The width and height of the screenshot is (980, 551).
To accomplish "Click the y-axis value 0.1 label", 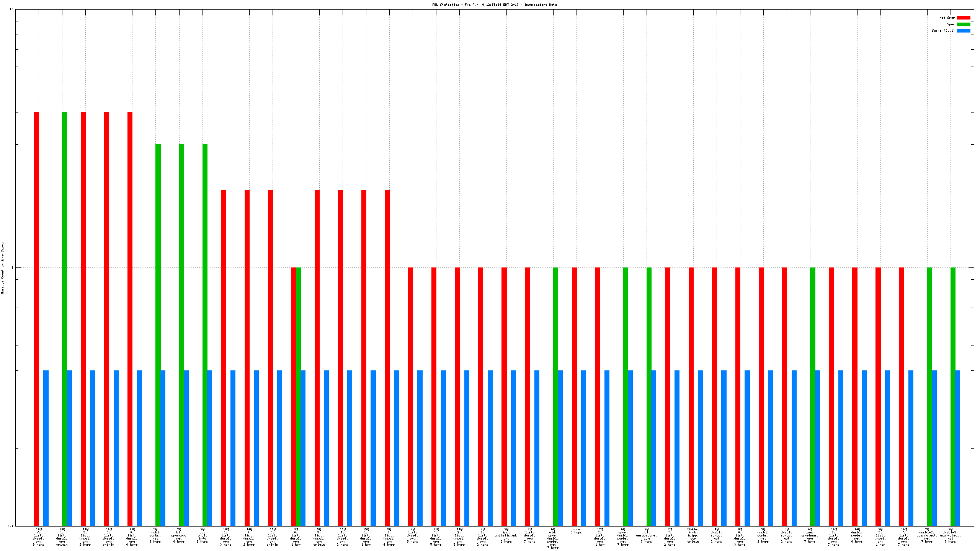I will click(x=10, y=526).
